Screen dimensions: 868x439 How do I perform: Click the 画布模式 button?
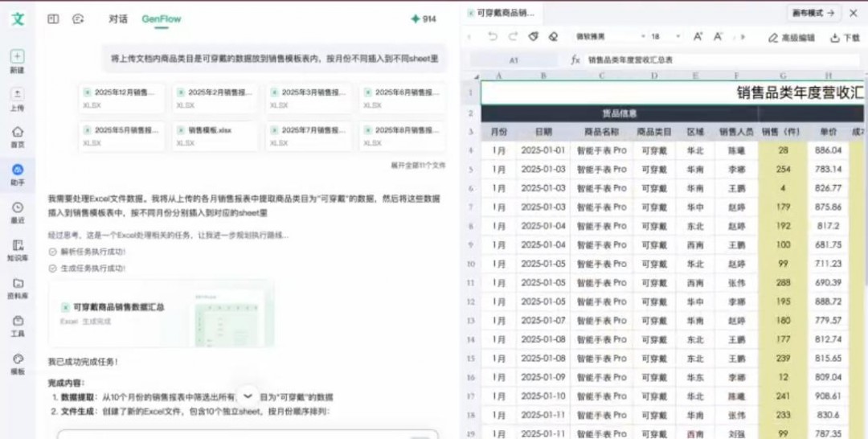click(x=813, y=13)
